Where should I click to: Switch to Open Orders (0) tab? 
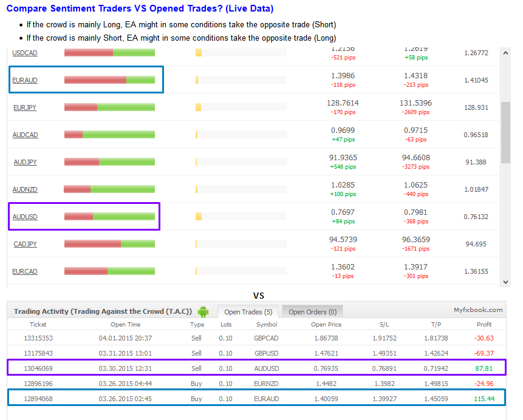tap(312, 312)
